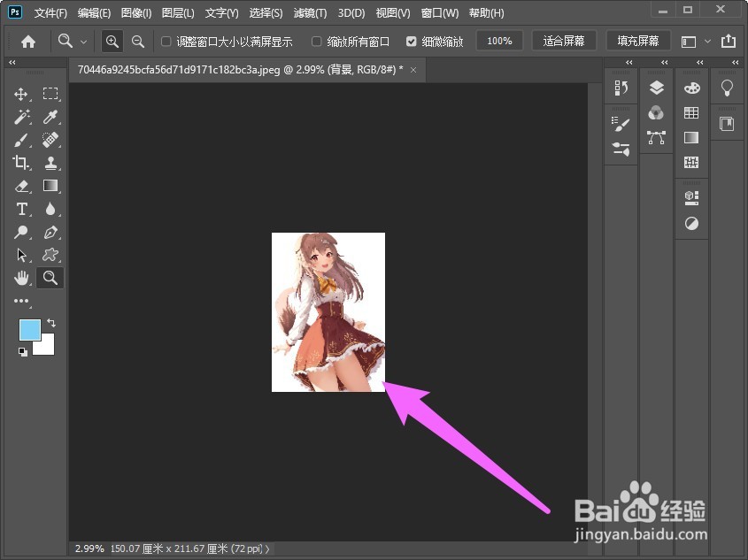748x560 pixels.
Task: Select the Horizontal Type tool
Action: (21, 209)
